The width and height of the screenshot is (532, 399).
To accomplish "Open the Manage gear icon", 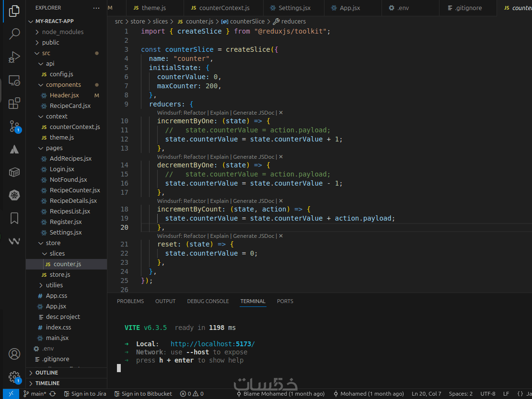I will pos(14,376).
